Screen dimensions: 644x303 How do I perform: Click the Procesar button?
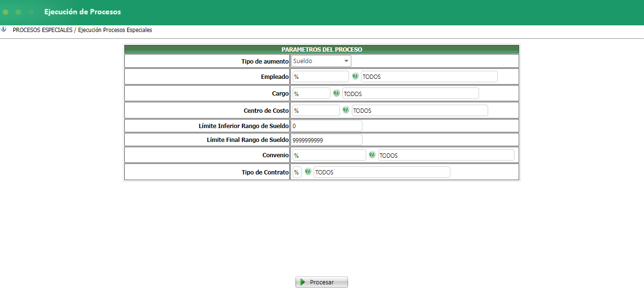pos(322,282)
